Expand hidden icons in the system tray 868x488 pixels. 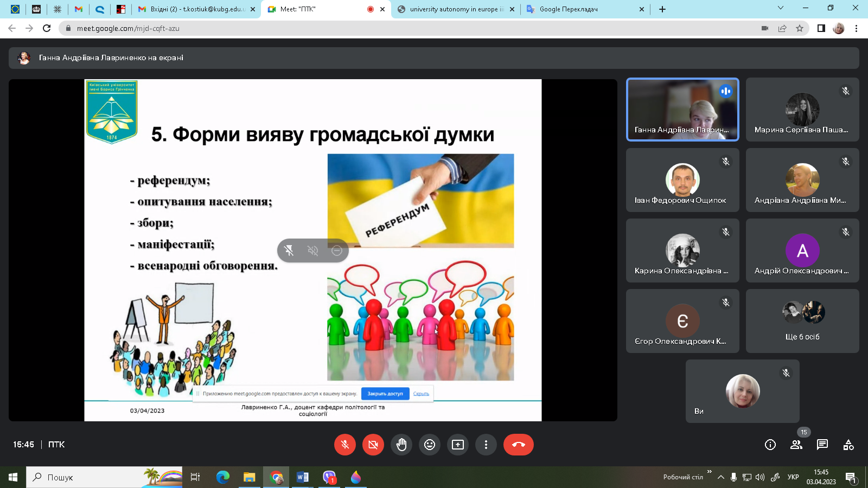click(722, 478)
